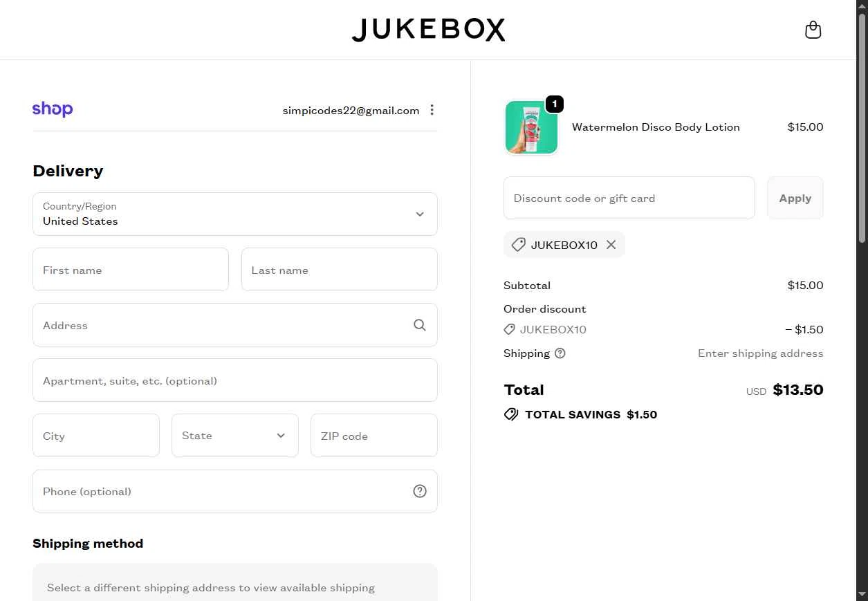Click the simpicodes22@gmail.com email text
This screenshot has width=868, height=601.
click(x=351, y=110)
